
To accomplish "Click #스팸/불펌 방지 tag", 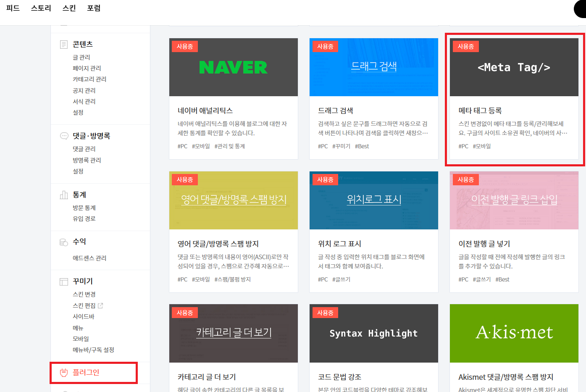I will click(x=232, y=279).
